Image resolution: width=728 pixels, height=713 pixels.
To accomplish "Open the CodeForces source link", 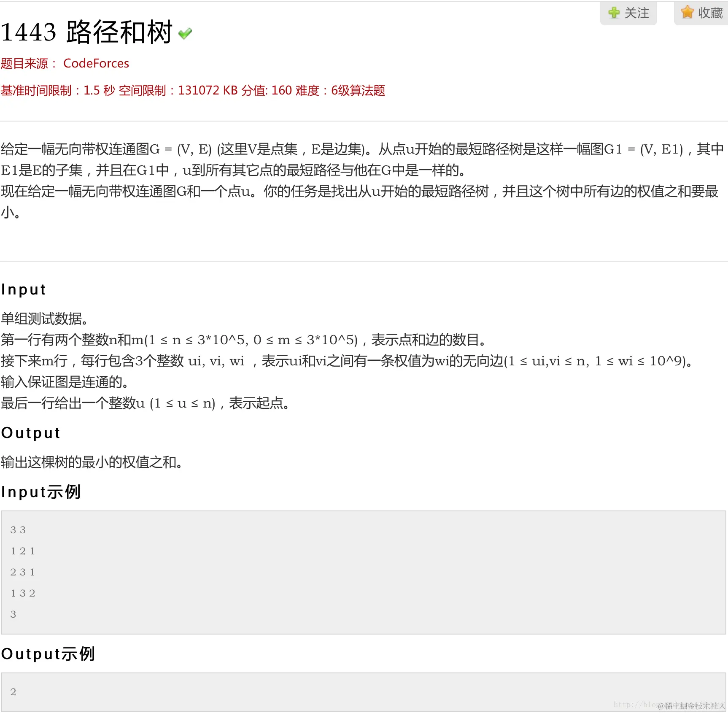I will pos(96,63).
